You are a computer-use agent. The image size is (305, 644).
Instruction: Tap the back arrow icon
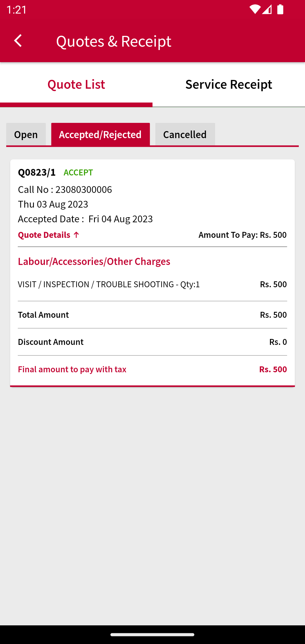(18, 41)
